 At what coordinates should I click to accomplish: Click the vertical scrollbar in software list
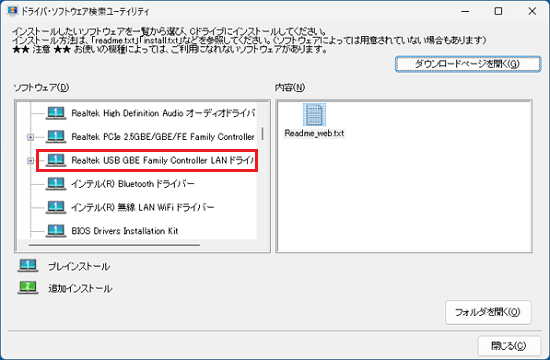click(263, 134)
